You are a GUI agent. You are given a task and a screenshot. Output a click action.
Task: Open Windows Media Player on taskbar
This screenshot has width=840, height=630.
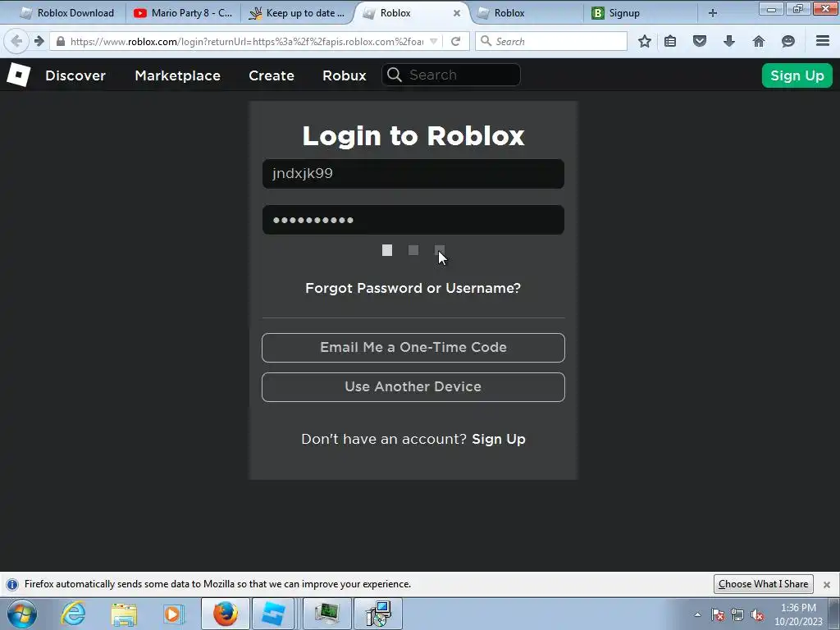coord(174,614)
